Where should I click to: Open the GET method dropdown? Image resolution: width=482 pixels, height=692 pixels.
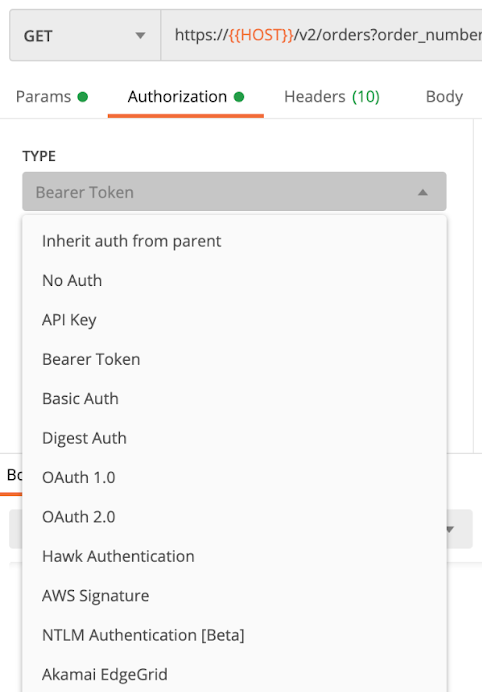click(85, 35)
